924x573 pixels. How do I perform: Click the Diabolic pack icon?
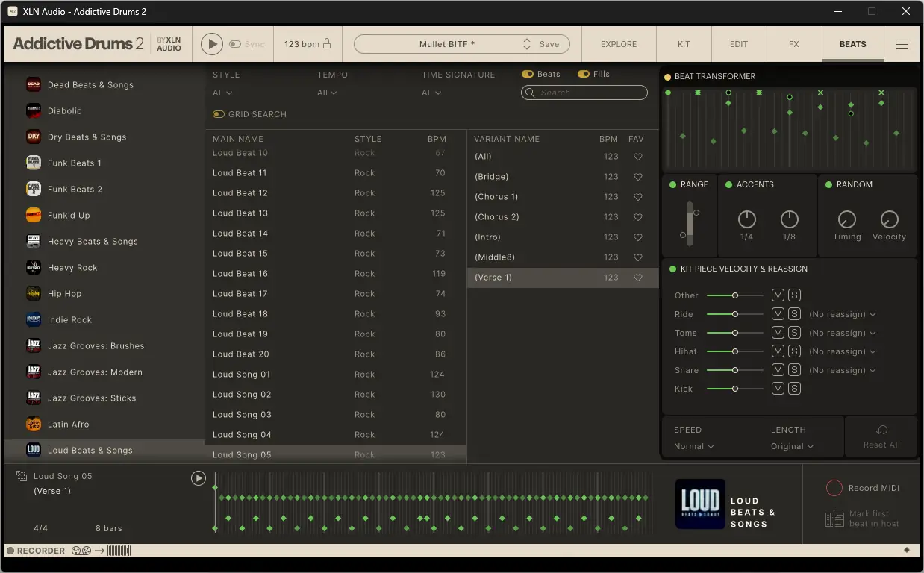pyautogui.click(x=34, y=111)
